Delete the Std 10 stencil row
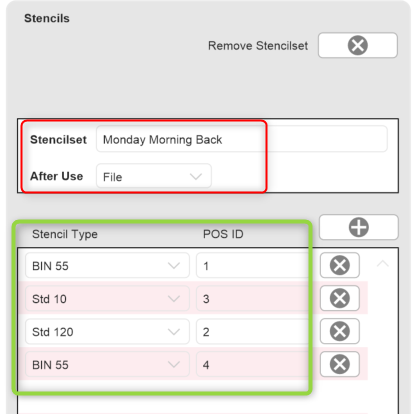414x414 pixels. 340,298
